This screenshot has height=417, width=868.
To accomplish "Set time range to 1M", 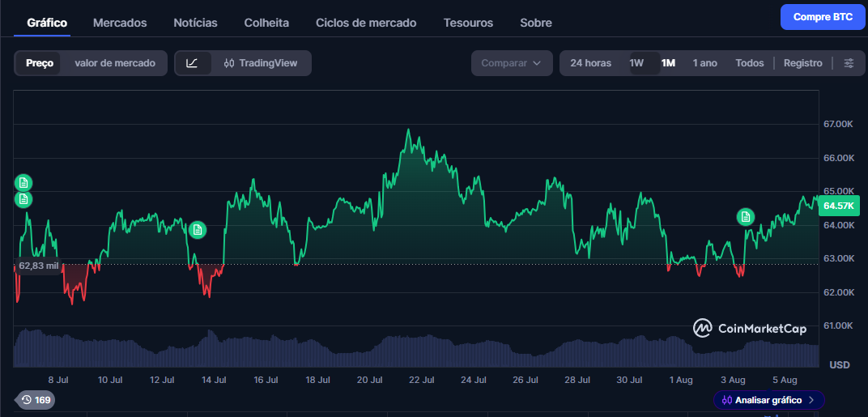I will click(668, 63).
